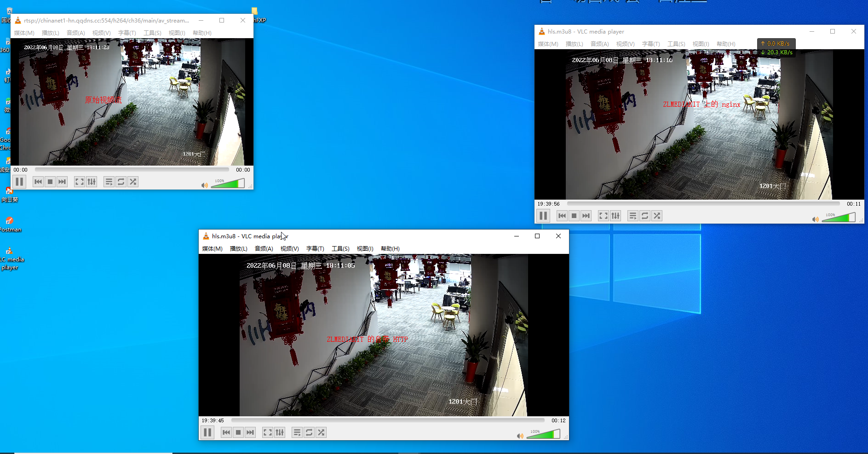Click next track in top-right hls.m3u8 window
The width and height of the screenshot is (868, 454).
pyautogui.click(x=586, y=216)
